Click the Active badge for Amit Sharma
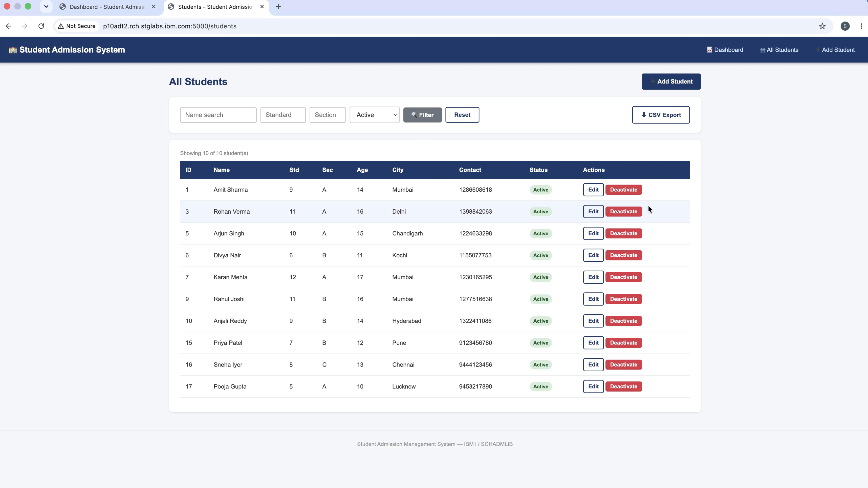 pos(540,190)
